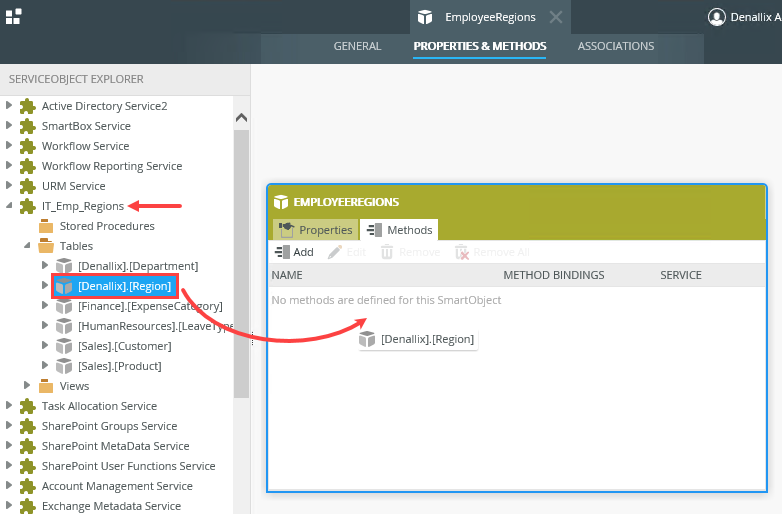Image resolution: width=782 pixels, height=514 pixels.
Task: Open the Denallix user profile icon
Action: (717, 17)
